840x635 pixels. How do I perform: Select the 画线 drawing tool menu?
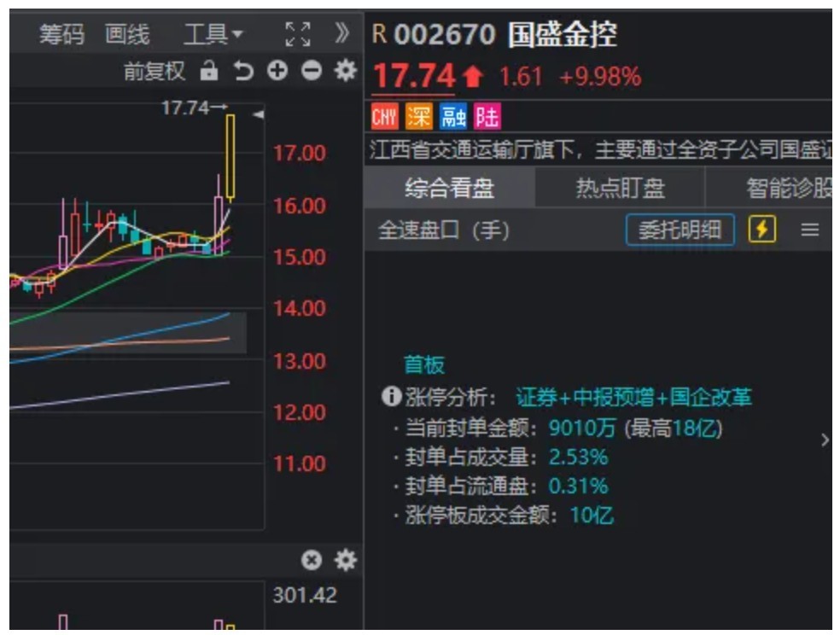[x=127, y=35]
